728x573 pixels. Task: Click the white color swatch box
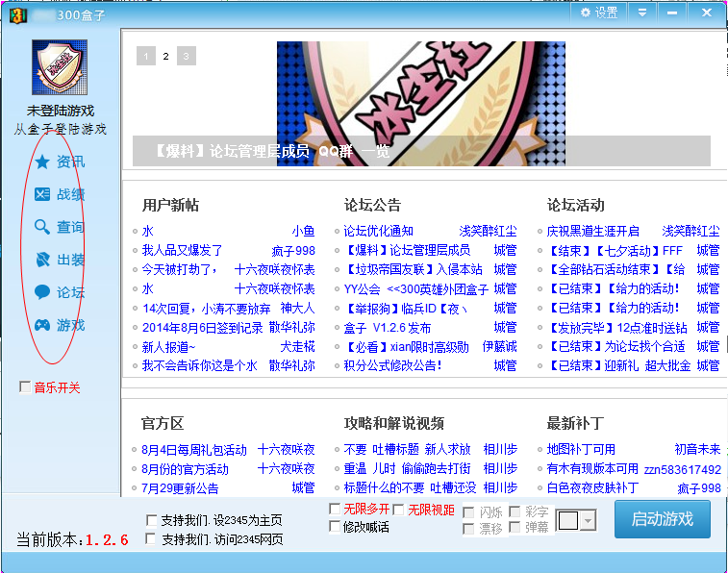568,520
